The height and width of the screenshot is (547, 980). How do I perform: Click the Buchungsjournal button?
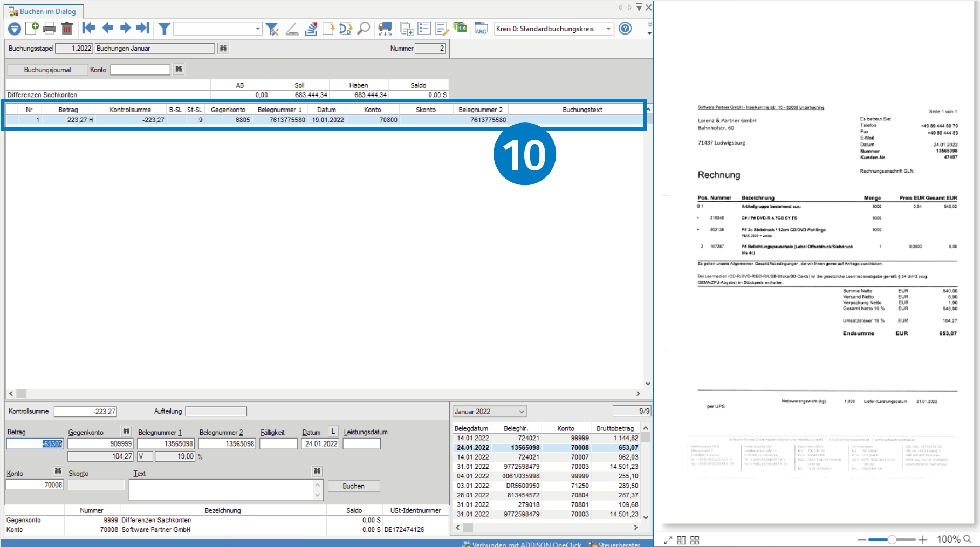(x=47, y=70)
